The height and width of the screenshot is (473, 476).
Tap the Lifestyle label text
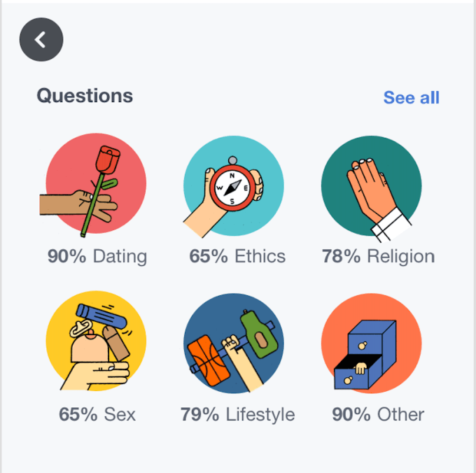pyautogui.click(x=260, y=414)
